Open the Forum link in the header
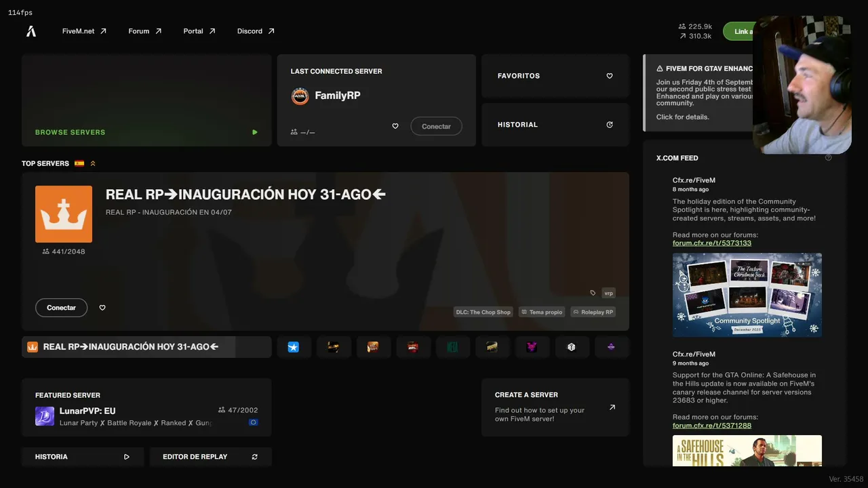The height and width of the screenshot is (488, 868). tap(145, 31)
